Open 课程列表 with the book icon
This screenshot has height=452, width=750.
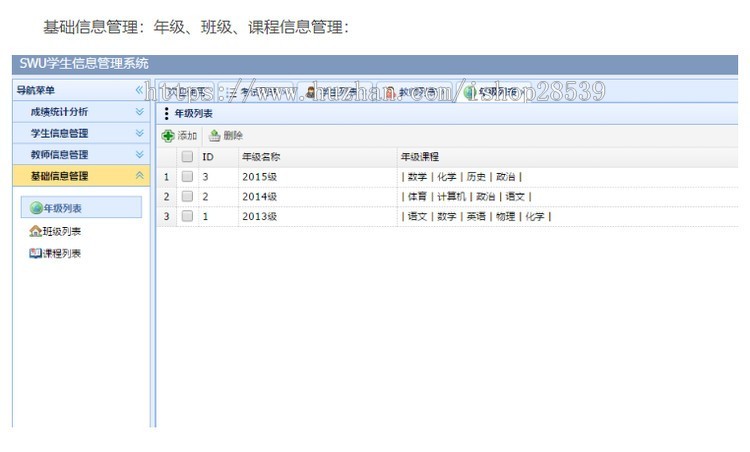(55, 254)
